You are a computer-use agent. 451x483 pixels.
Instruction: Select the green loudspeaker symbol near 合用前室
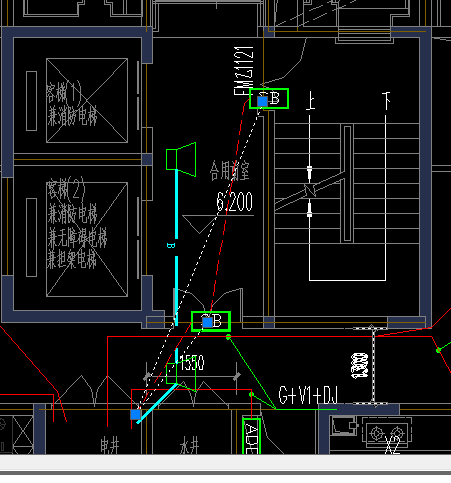click(181, 159)
